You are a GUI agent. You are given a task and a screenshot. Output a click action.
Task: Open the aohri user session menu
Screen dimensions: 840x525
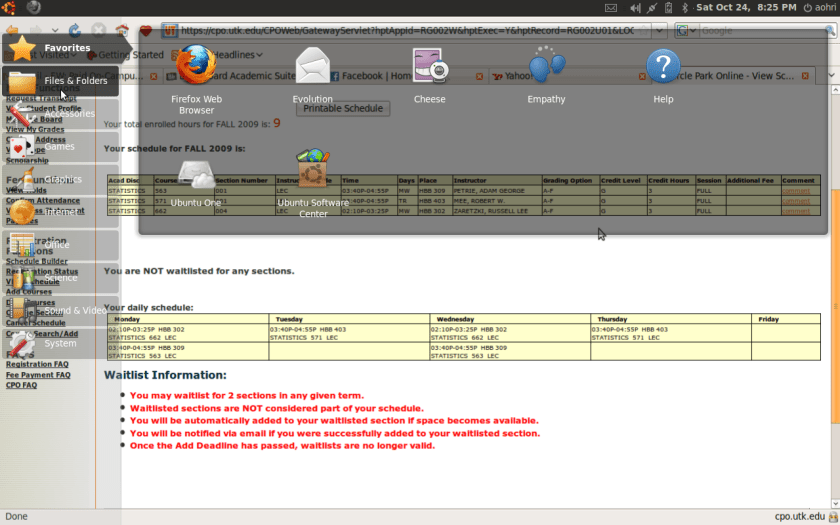[820, 8]
